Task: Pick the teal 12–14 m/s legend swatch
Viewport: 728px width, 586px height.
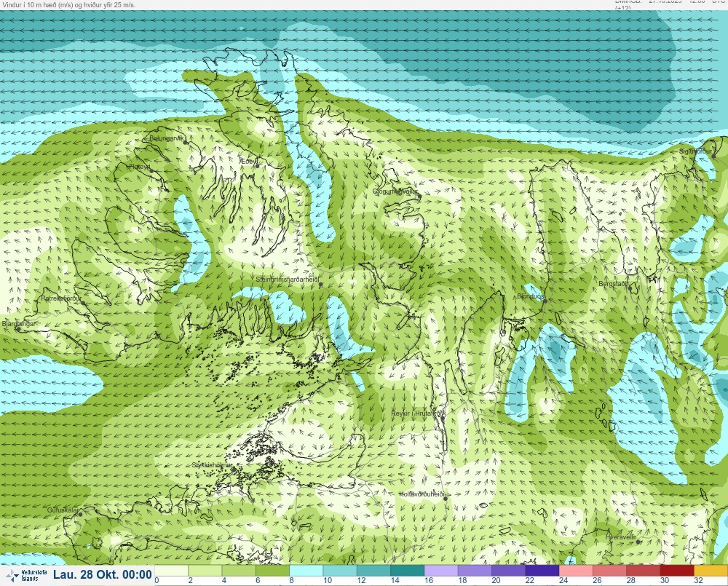Action: click(373, 571)
